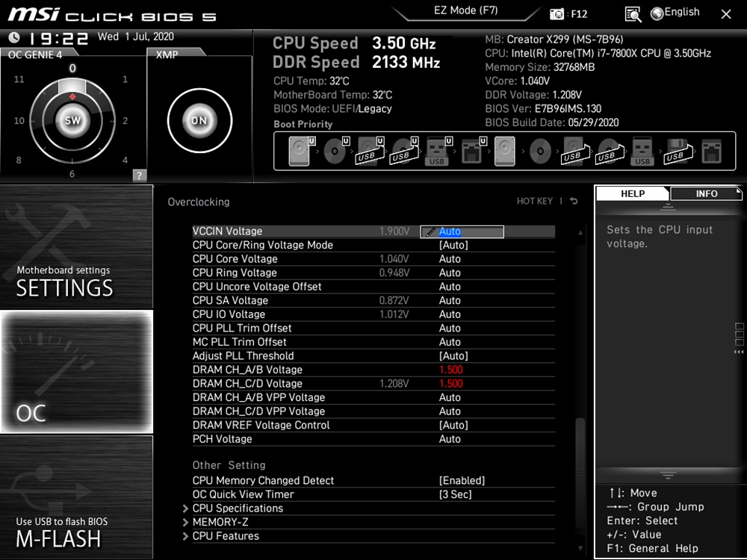747x560 pixels.
Task: Click the settings list scrollbar down arrow
Action: [x=580, y=549]
